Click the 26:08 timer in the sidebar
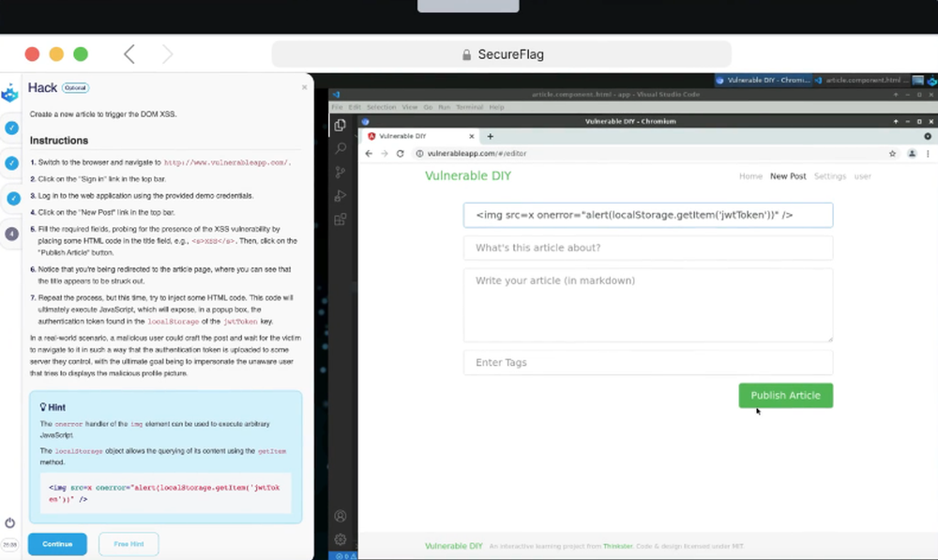 point(10,545)
